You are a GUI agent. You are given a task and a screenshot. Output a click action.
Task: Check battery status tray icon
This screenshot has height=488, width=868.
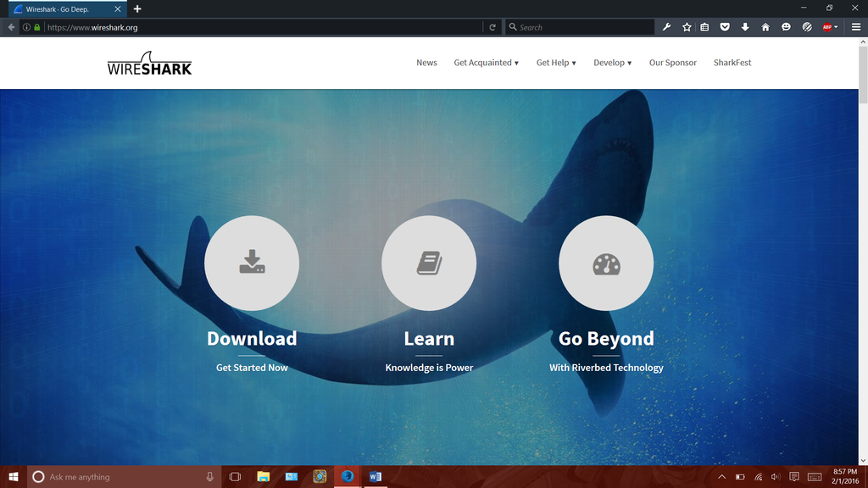(x=740, y=476)
